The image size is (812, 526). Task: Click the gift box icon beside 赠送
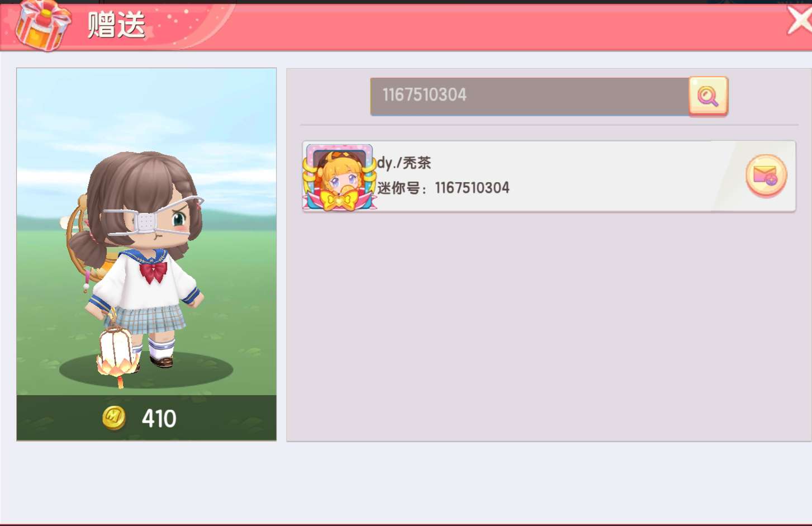pos(43,25)
